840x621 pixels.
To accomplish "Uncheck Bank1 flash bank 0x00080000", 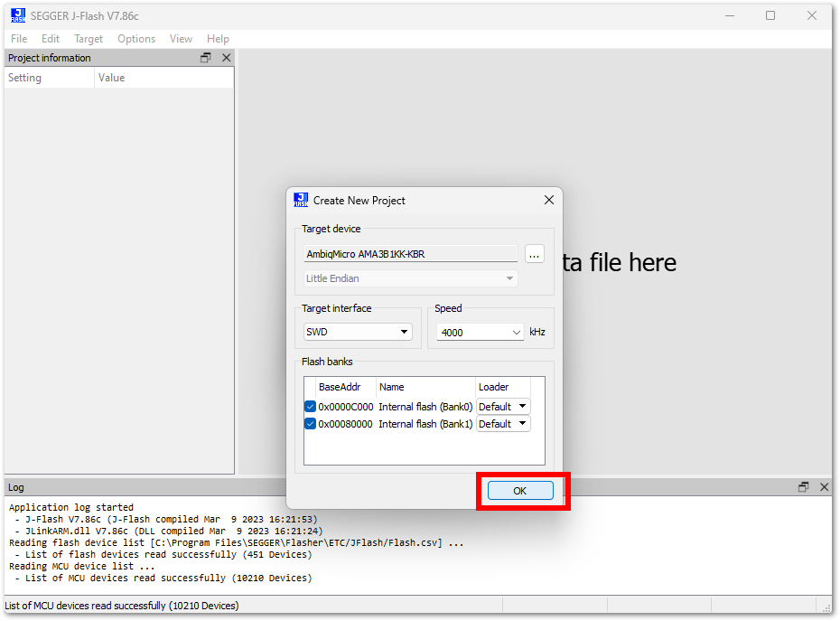I will pos(310,424).
